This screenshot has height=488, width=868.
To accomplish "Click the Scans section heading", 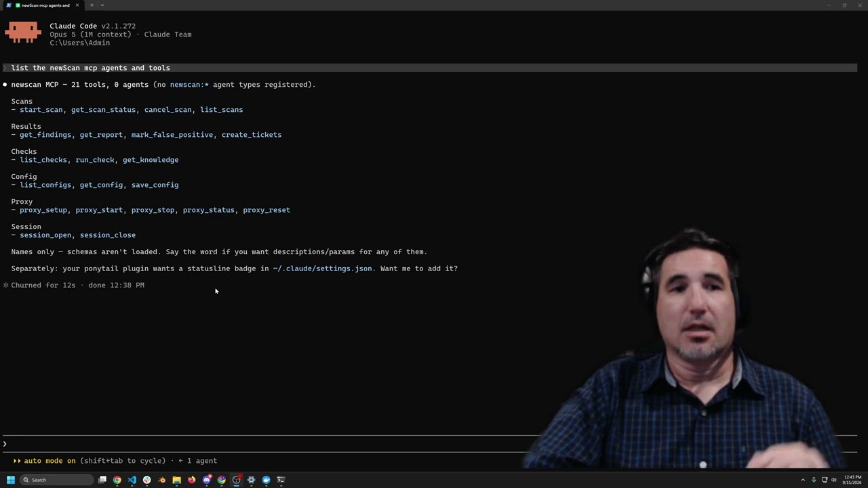I will 22,102.
